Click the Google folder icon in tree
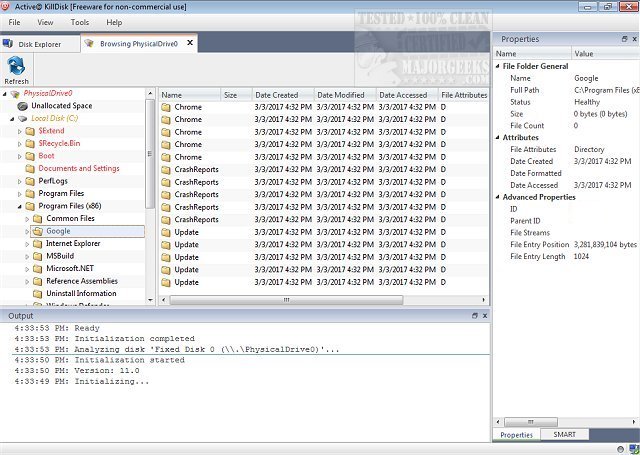This screenshot has width=640, height=455. pos(37,231)
